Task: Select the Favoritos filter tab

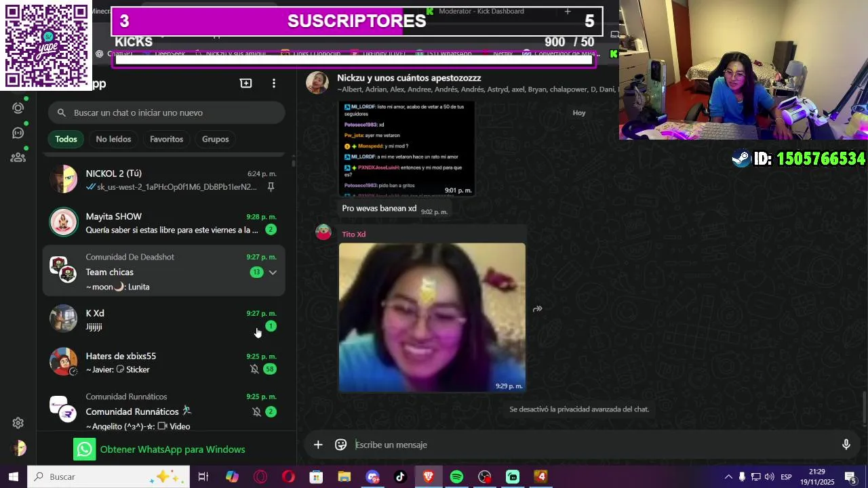Action: pyautogui.click(x=166, y=139)
